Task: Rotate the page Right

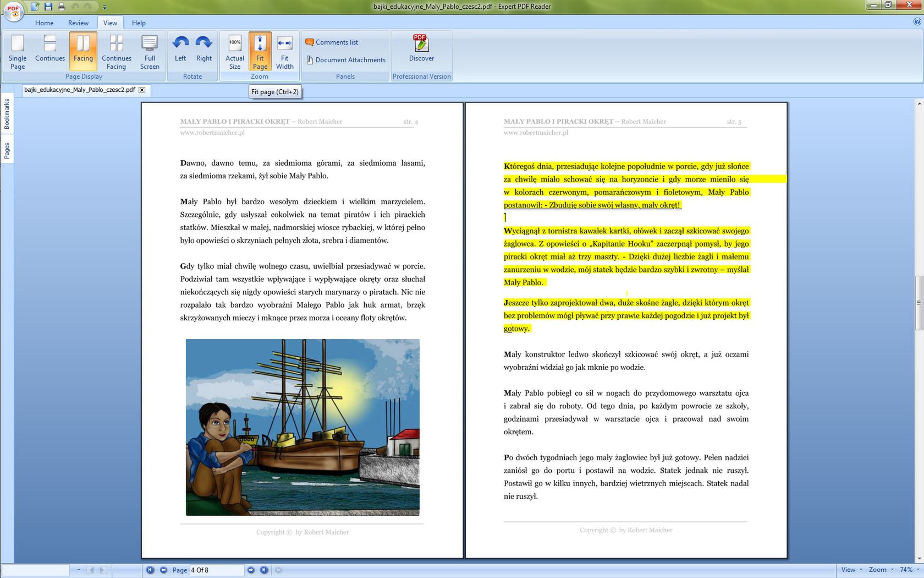Action: click(204, 52)
